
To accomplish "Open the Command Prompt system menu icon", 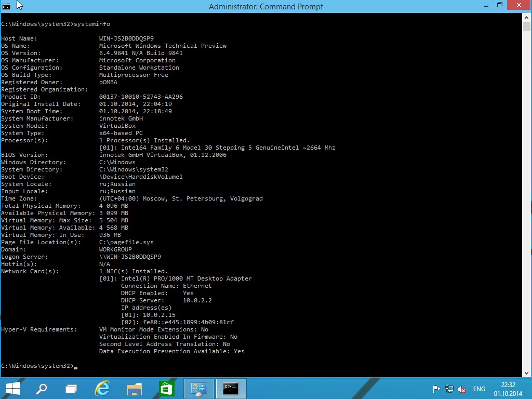I will (6, 6).
